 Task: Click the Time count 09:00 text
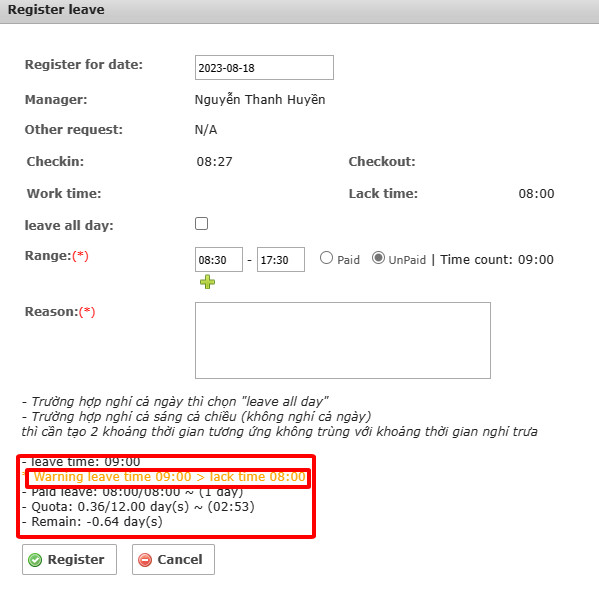pos(497,260)
